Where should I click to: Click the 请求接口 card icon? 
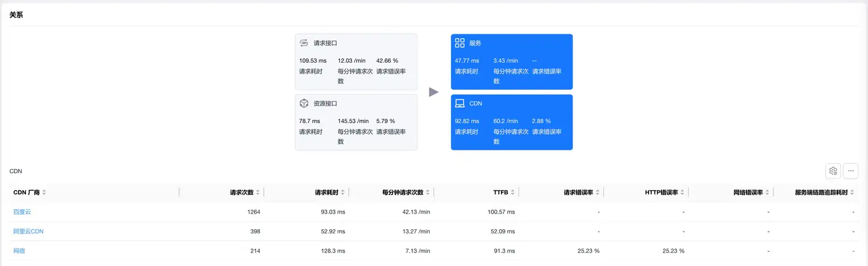[304, 43]
